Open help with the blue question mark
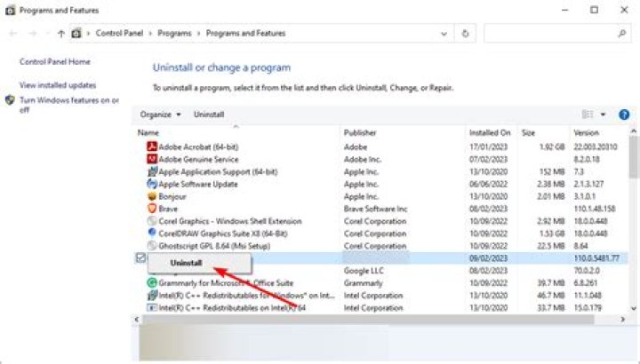Viewport: 640px width, 364px height. [624, 115]
